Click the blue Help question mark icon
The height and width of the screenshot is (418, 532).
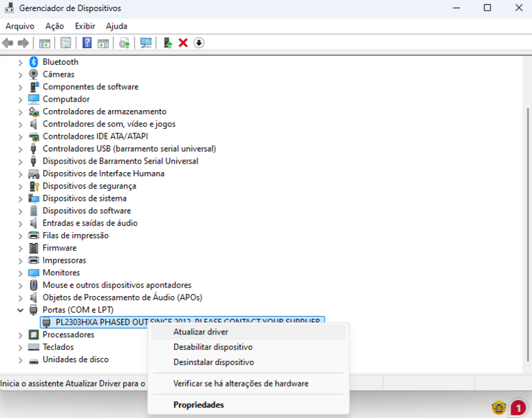pos(87,42)
